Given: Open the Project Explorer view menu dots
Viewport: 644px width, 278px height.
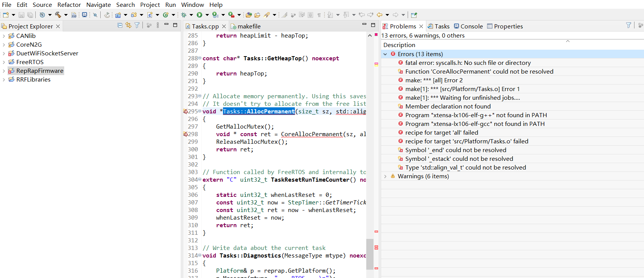Looking at the screenshot, I should (x=158, y=25).
